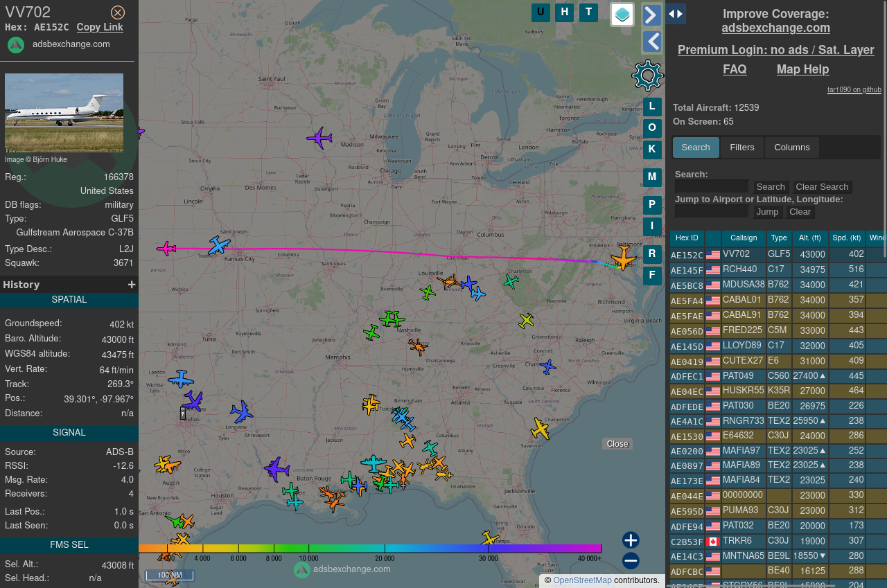Switch to the Filters tab
This screenshot has height=588, width=887.
[x=742, y=148]
